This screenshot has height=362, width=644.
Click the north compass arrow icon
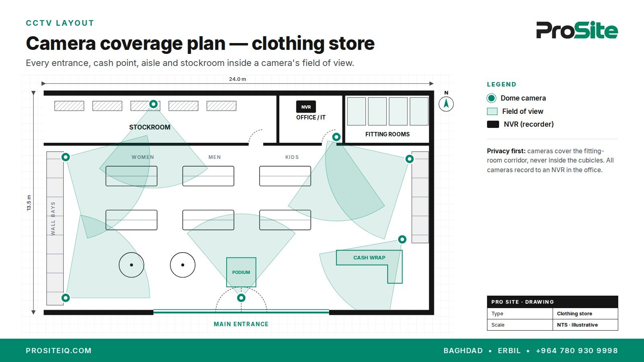point(446,104)
